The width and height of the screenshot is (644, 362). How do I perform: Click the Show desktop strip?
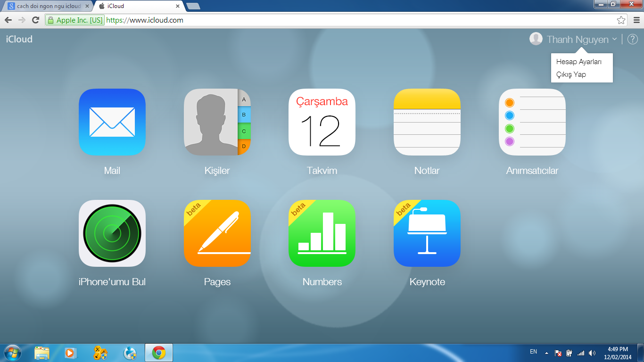click(641, 353)
